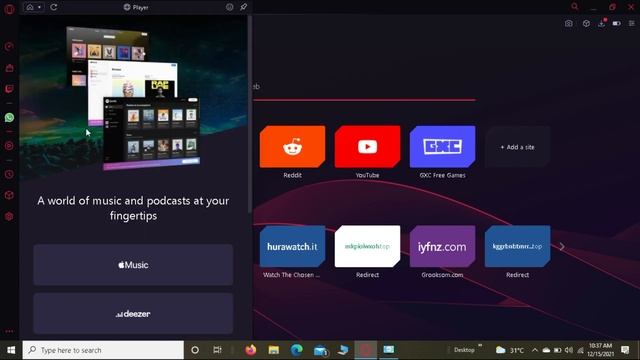Click the Add a site tile
Viewport: 640px width, 360px height.
518,147
